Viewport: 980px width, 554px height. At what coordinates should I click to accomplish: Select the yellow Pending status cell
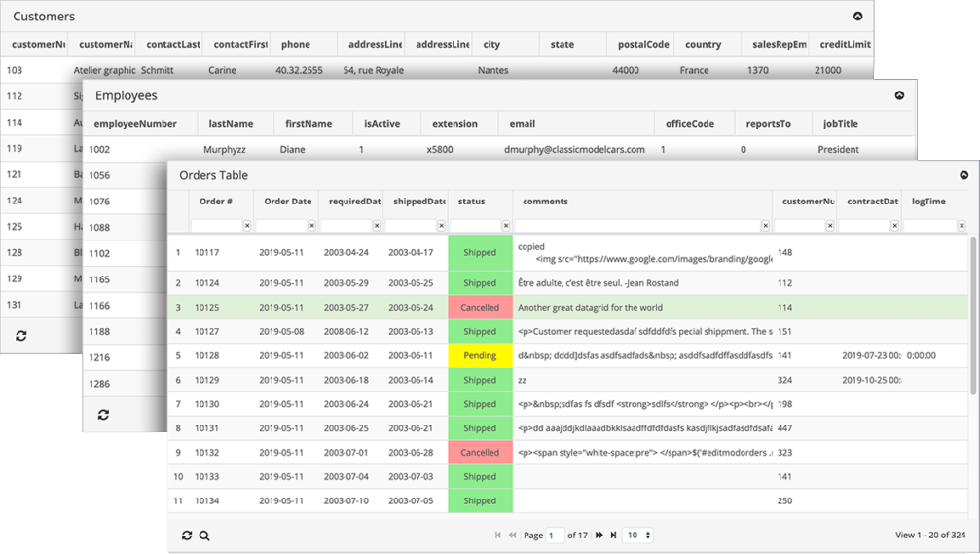(x=480, y=355)
